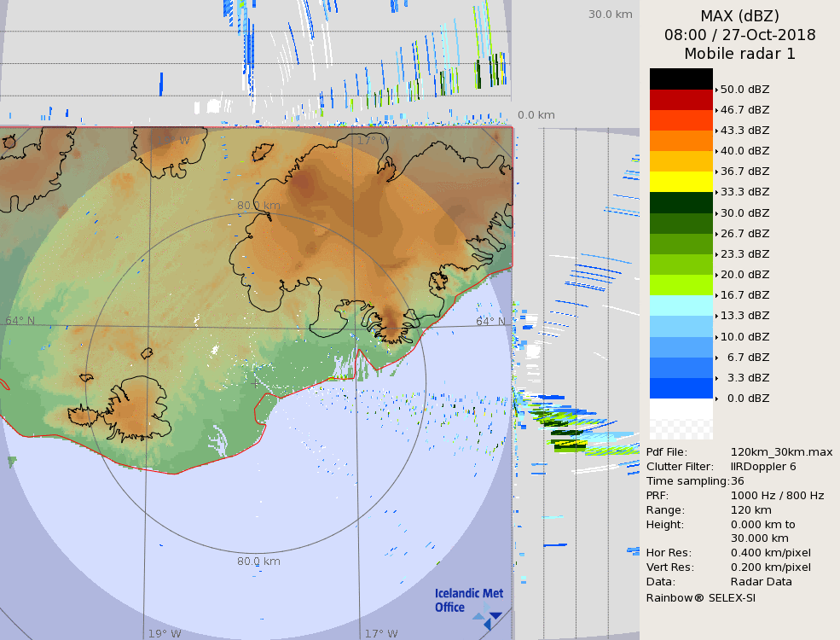Pick the pale cyan legend color swatch
840x640 pixels.
pyautogui.click(x=681, y=305)
